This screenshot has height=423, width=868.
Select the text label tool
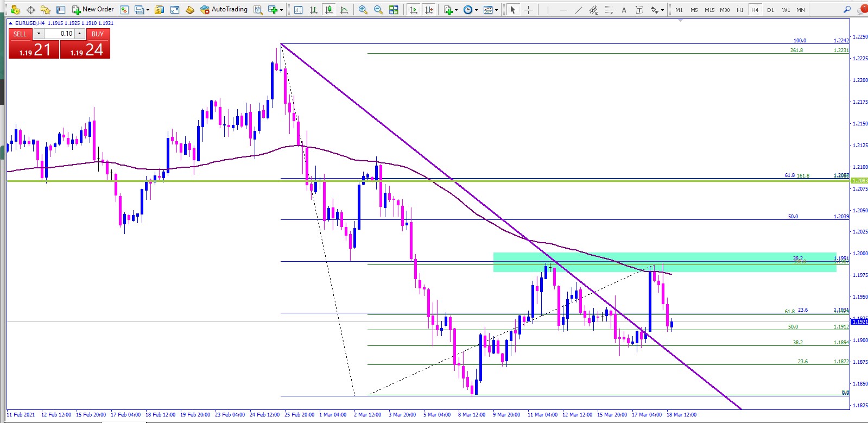[x=639, y=9]
